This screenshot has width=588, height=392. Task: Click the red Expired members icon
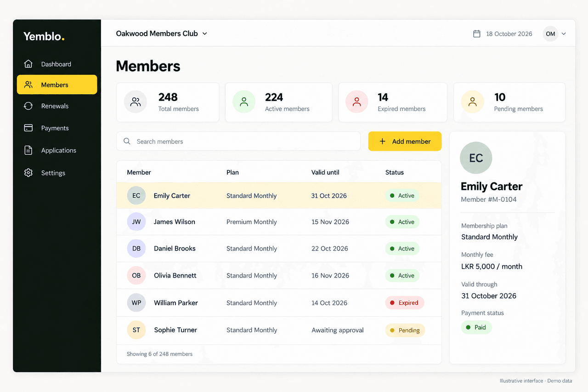coord(357,102)
